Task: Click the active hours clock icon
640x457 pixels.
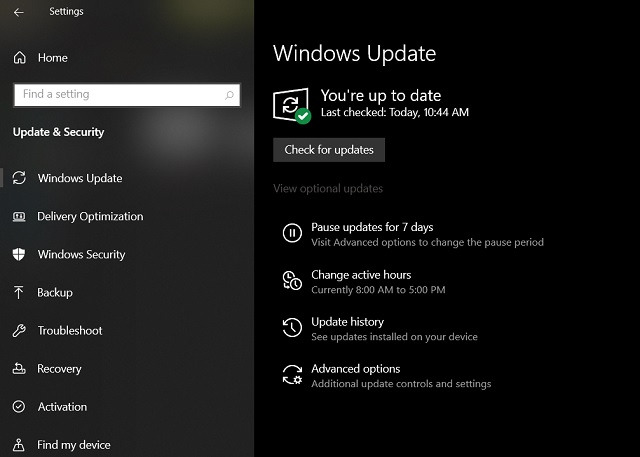Action: point(292,280)
